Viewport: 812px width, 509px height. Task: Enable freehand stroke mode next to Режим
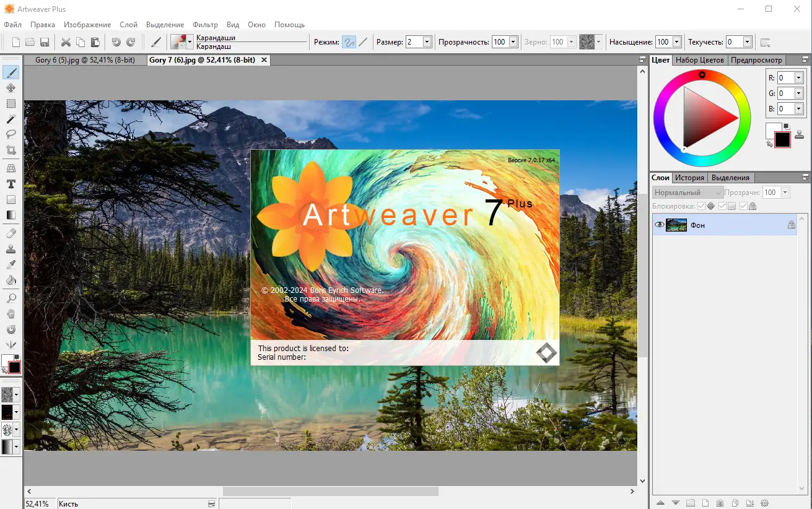click(x=349, y=42)
